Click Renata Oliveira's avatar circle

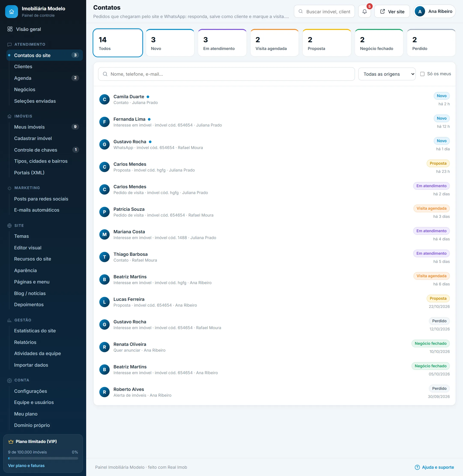(x=105, y=347)
